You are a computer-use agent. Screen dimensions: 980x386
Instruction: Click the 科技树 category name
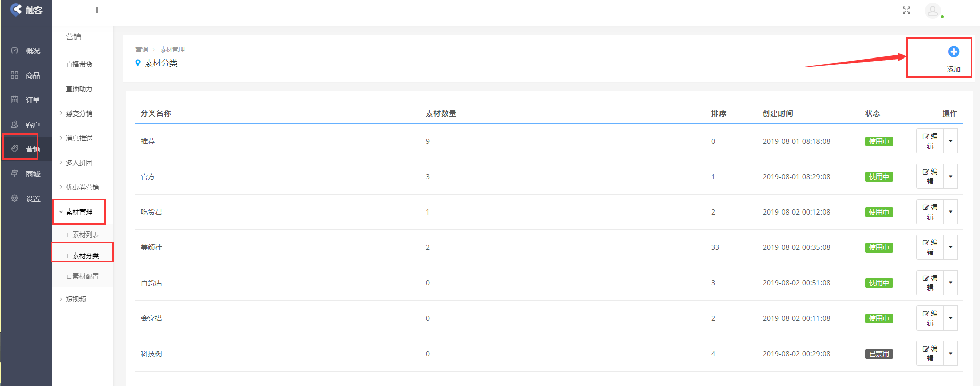click(151, 354)
